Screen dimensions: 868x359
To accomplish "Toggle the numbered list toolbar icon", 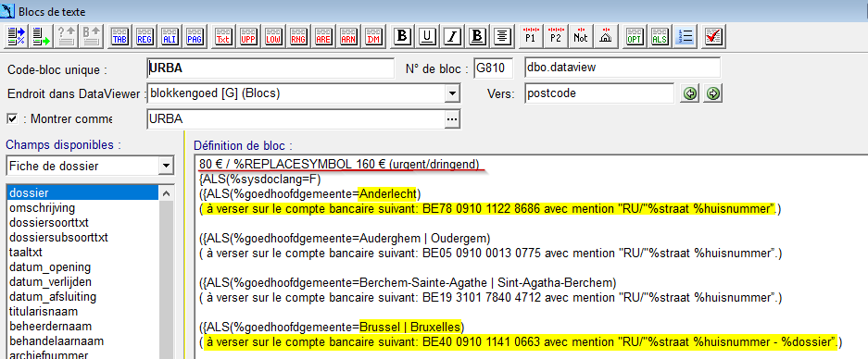I will pyautogui.click(x=685, y=36).
